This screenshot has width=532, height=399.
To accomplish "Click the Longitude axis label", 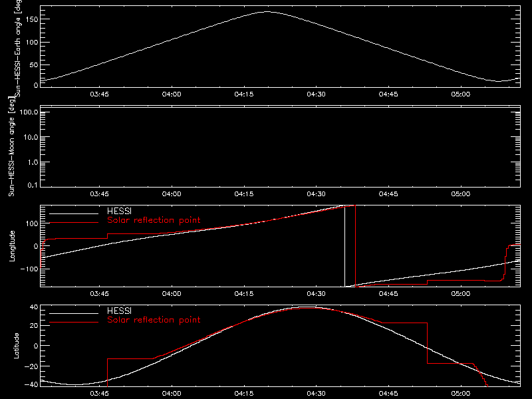I will coord(12,246).
